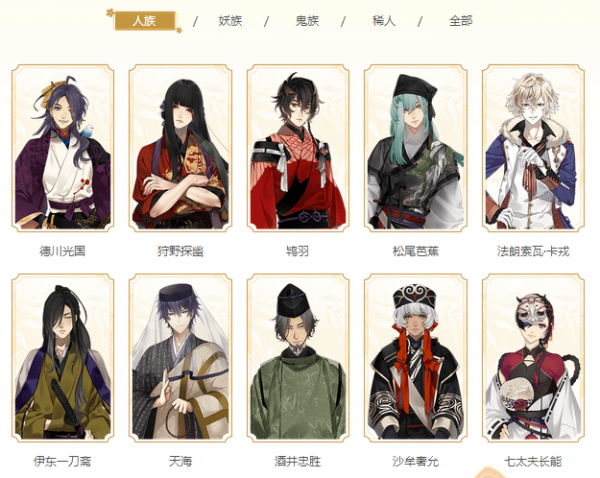The image size is (600, 478).
Task: View 酒井忠胜 character portrait
Action: [x=298, y=358]
